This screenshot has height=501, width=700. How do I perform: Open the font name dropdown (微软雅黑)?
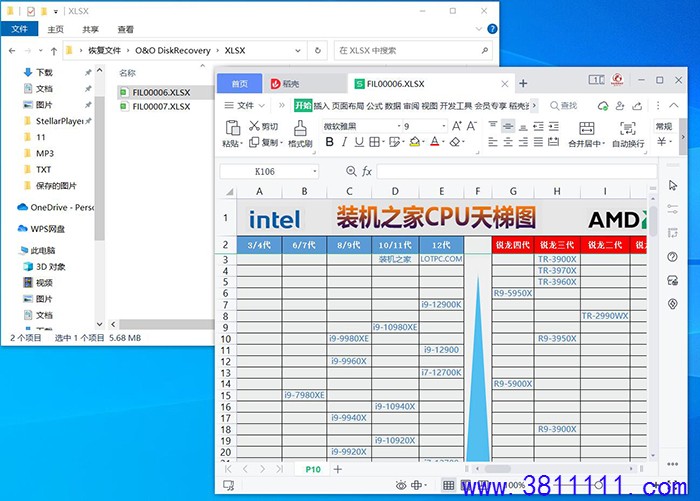click(x=398, y=126)
